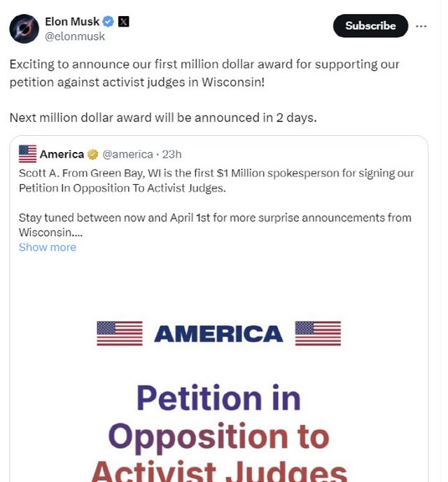Image resolution: width=448 pixels, height=482 pixels.
Task: Open the Elon Musk display name link
Action: pyautogui.click(x=72, y=22)
